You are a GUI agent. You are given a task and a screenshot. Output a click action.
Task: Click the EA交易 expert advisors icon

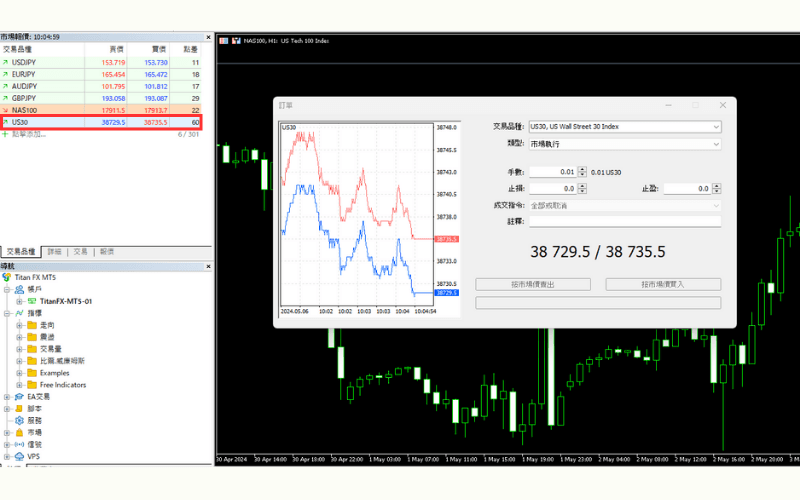pyautogui.click(x=20, y=397)
